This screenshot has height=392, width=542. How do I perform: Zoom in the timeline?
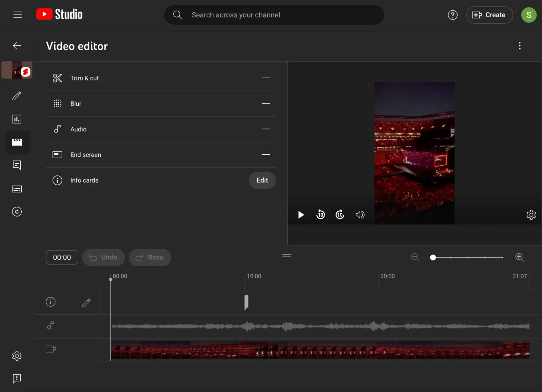click(519, 257)
